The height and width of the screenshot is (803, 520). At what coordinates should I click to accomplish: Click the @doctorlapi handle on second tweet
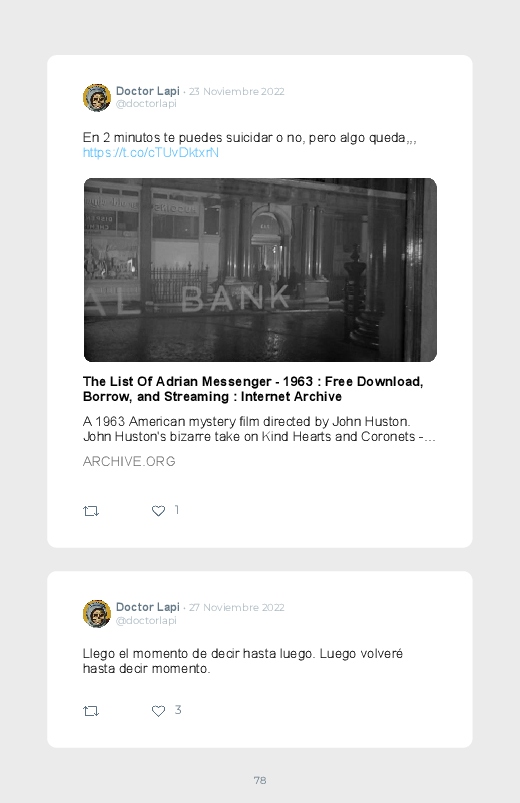pyautogui.click(x=146, y=620)
